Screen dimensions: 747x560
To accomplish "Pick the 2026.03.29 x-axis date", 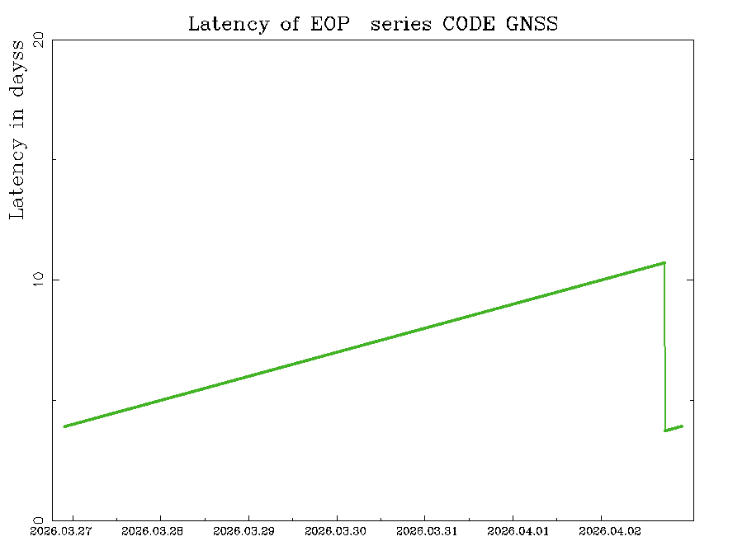I will (x=243, y=531).
